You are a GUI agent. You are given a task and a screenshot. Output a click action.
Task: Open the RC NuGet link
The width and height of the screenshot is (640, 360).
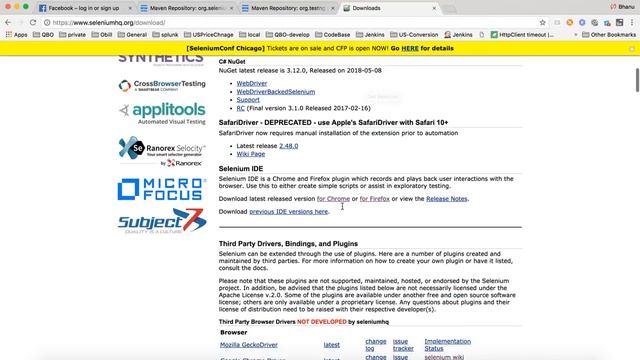tap(240, 108)
